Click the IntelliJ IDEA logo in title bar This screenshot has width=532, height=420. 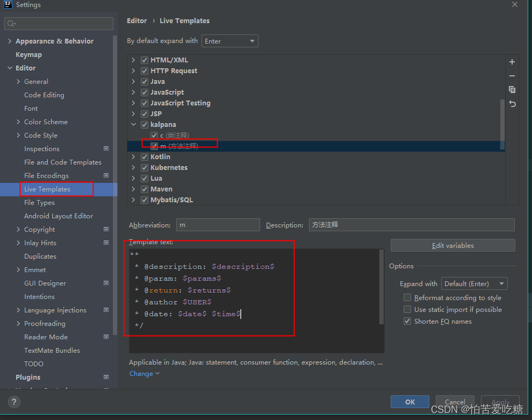[8, 4]
